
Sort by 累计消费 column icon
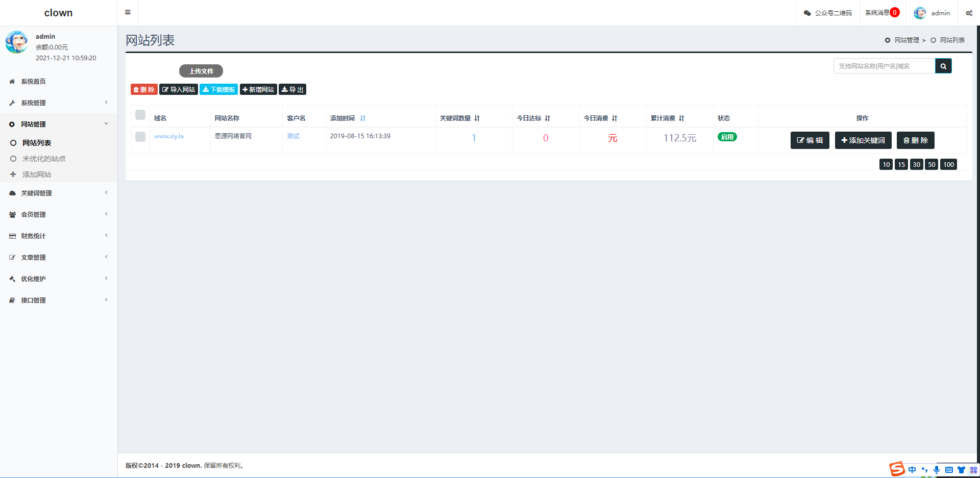tap(681, 118)
